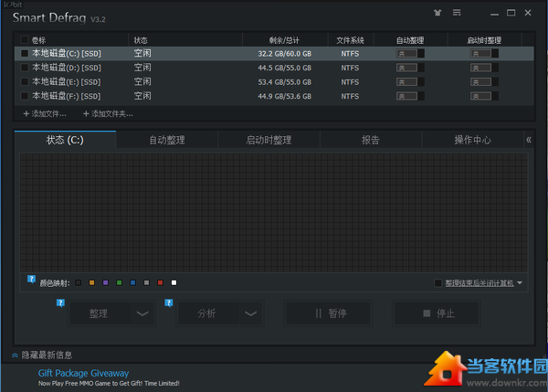Click the 53.4 GB/55.0 GB value

(284, 82)
